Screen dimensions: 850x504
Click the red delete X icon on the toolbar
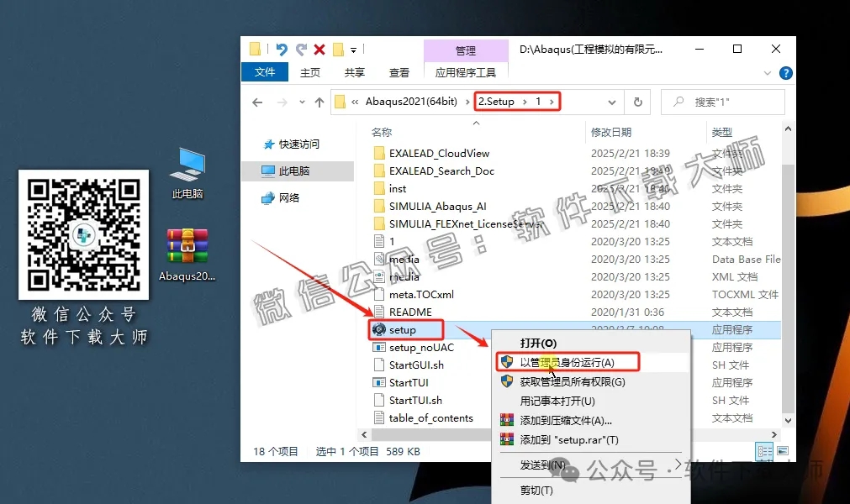tap(319, 49)
